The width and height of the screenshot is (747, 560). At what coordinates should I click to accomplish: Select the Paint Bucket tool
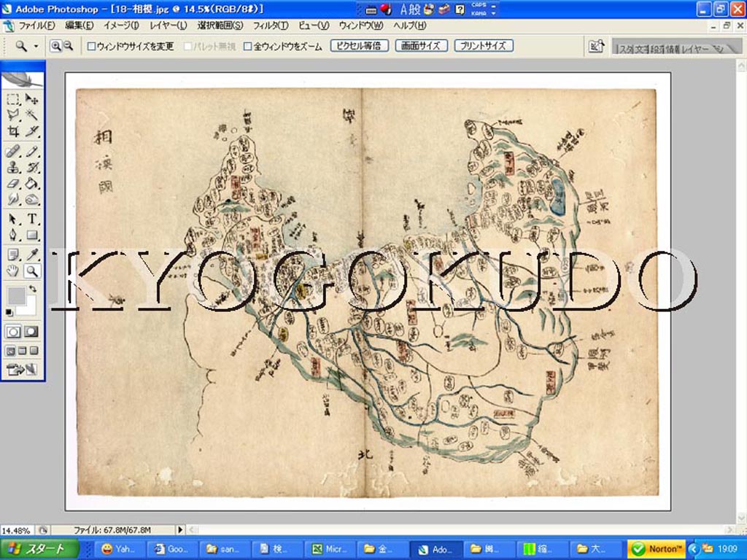(32, 183)
